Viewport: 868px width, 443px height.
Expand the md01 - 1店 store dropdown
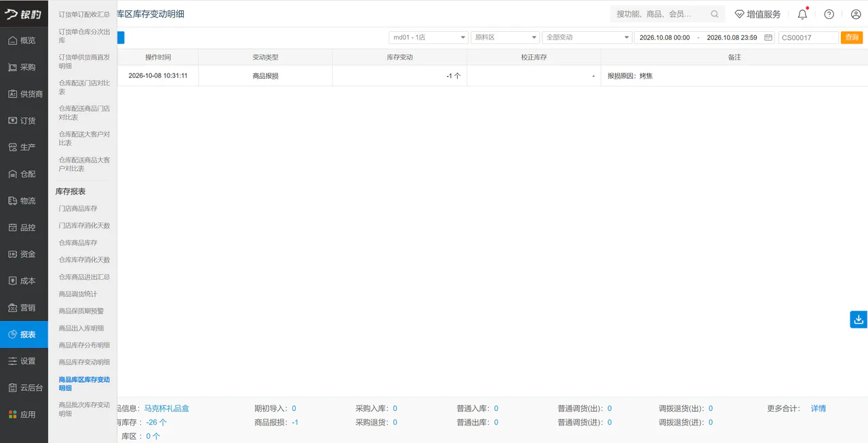[x=429, y=37]
